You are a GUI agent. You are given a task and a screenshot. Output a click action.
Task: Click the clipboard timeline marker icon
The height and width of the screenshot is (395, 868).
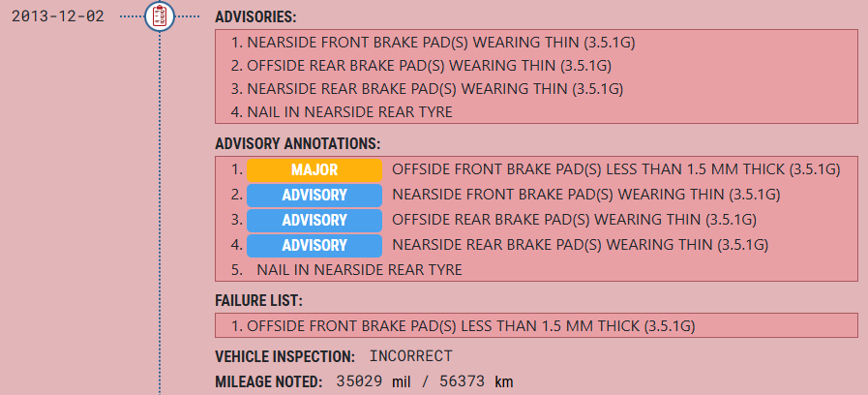[x=160, y=16]
